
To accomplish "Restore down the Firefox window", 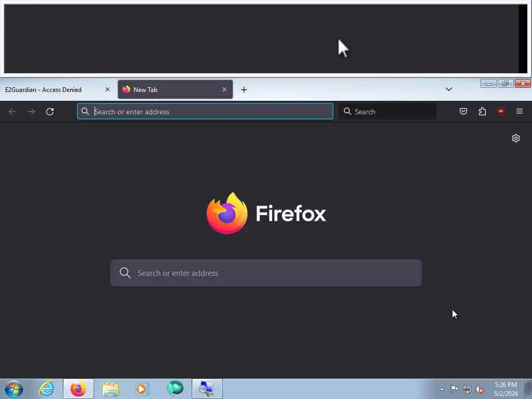I will (506, 84).
